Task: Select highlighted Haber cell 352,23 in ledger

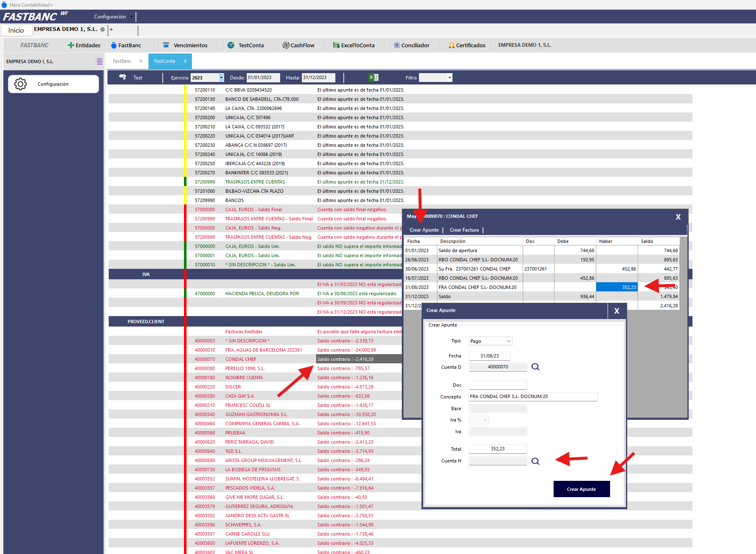Action: click(x=617, y=287)
